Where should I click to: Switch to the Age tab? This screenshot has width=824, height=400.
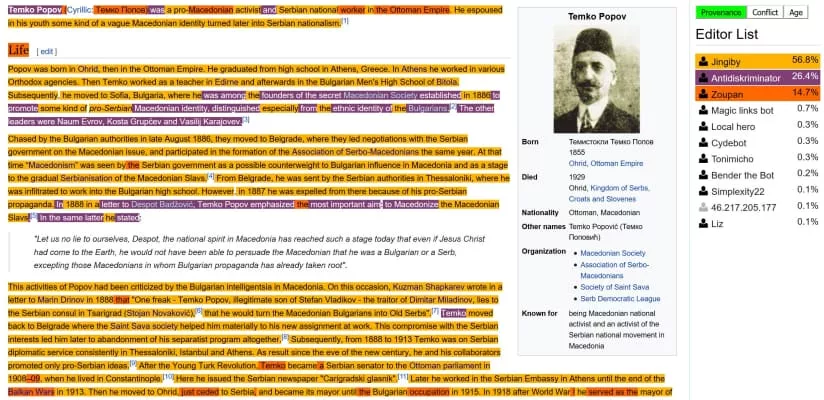pos(796,12)
